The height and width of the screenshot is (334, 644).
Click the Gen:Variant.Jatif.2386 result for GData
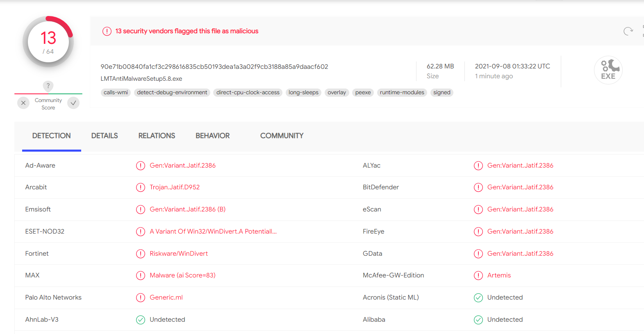click(520, 254)
